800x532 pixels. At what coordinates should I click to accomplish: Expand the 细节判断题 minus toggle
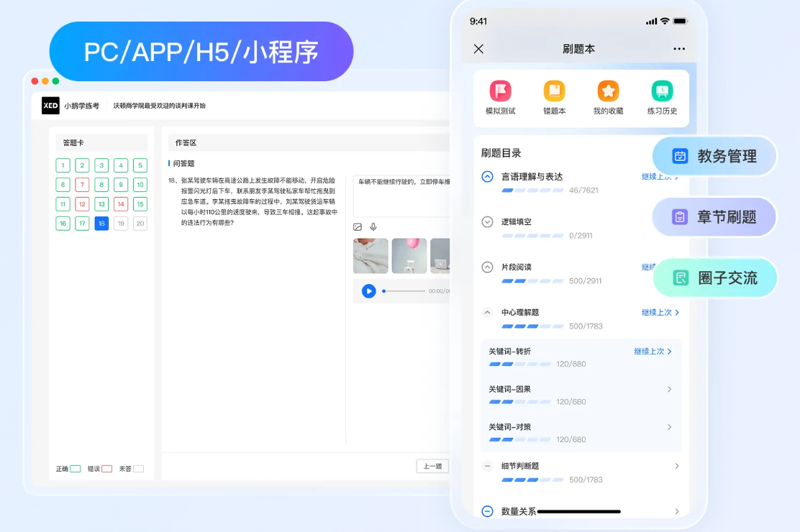point(487,466)
